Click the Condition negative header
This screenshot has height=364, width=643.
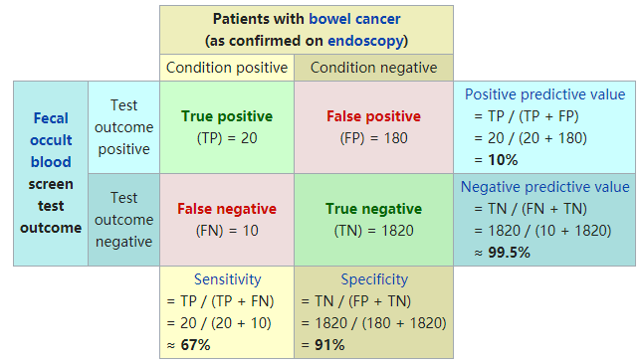coord(373,68)
